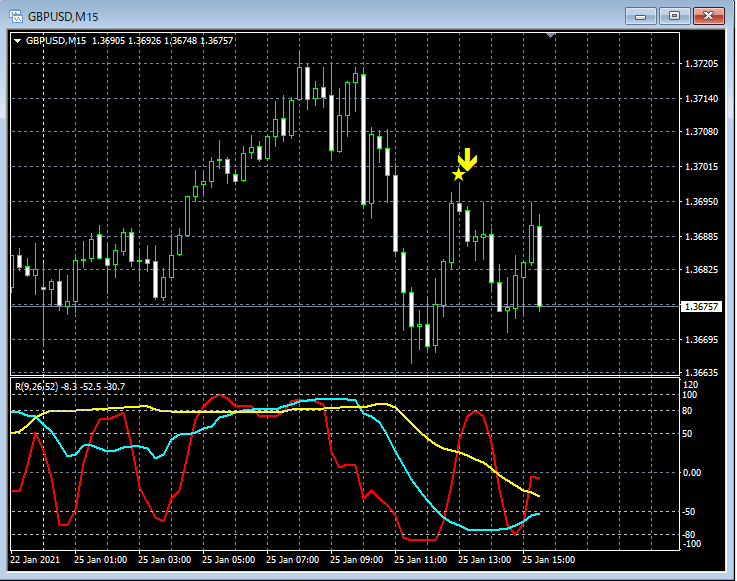Click the 25 Jan 13:00 time label
This screenshot has height=581, width=737.
coord(485,559)
